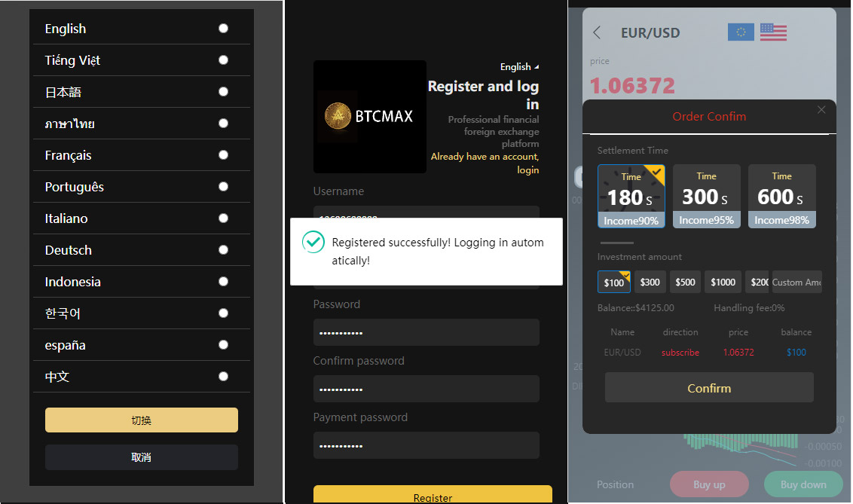
Task: Click the Buy up button
Action: (709, 484)
